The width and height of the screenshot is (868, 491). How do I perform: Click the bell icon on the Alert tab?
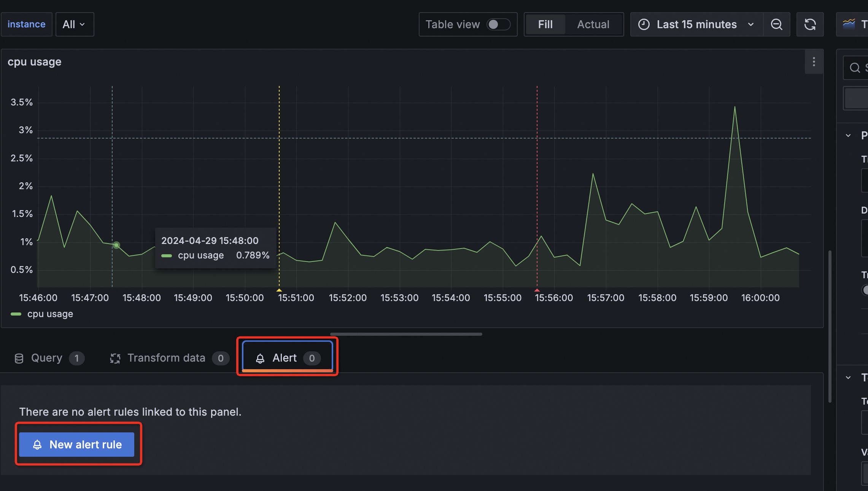(260, 358)
